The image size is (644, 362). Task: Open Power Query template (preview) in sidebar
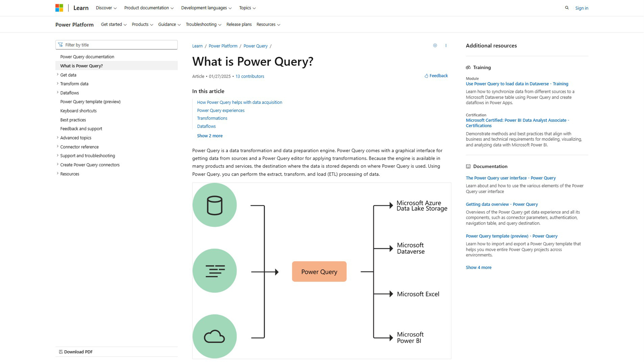point(90,102)
